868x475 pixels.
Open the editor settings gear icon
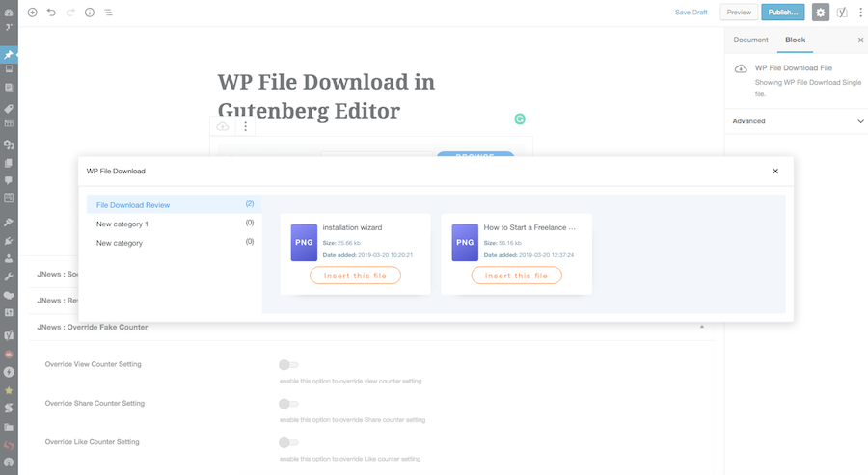pyautogui.click(x=821, y=13)
